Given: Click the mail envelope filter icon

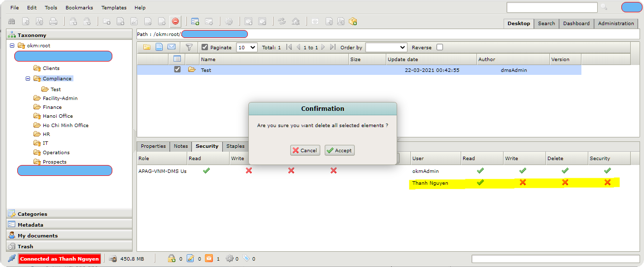Looking at the screenshot, I should (171, 47).
